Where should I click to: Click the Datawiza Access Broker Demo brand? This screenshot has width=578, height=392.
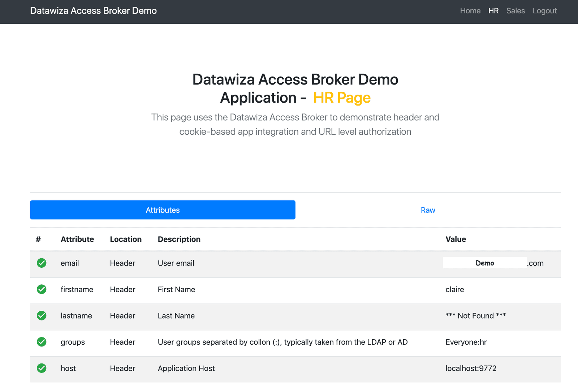click(93, 11)
